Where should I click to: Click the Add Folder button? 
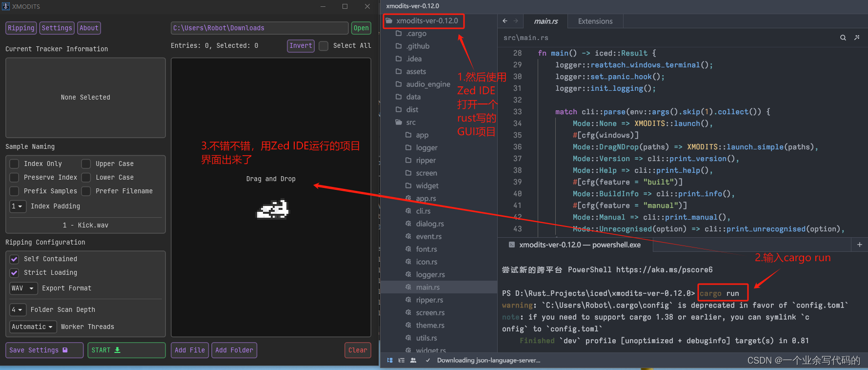point(234,350)
